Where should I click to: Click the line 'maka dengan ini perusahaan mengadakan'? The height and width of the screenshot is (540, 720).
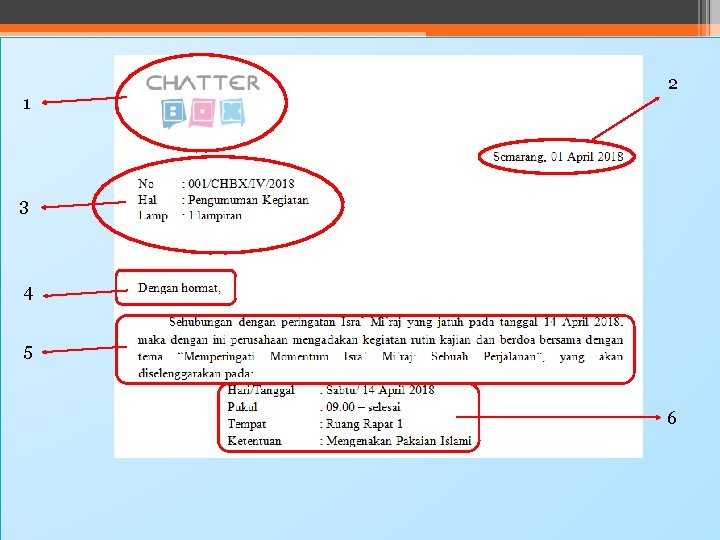tap(380, 340)
